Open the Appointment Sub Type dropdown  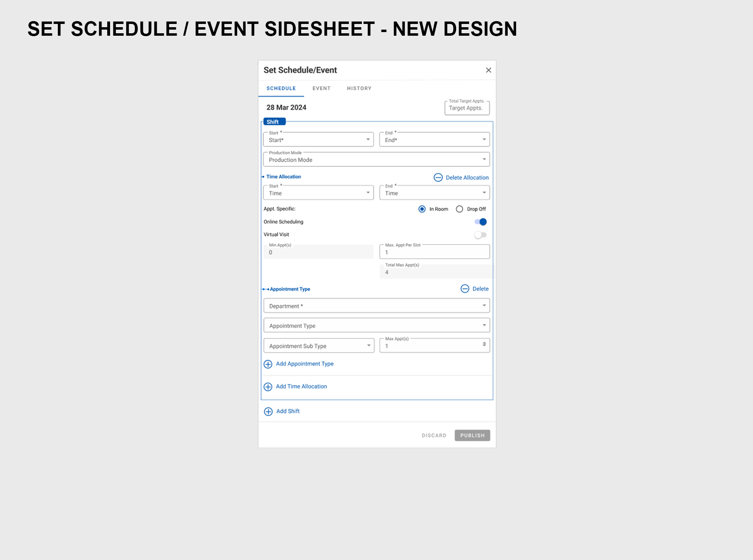318,346
